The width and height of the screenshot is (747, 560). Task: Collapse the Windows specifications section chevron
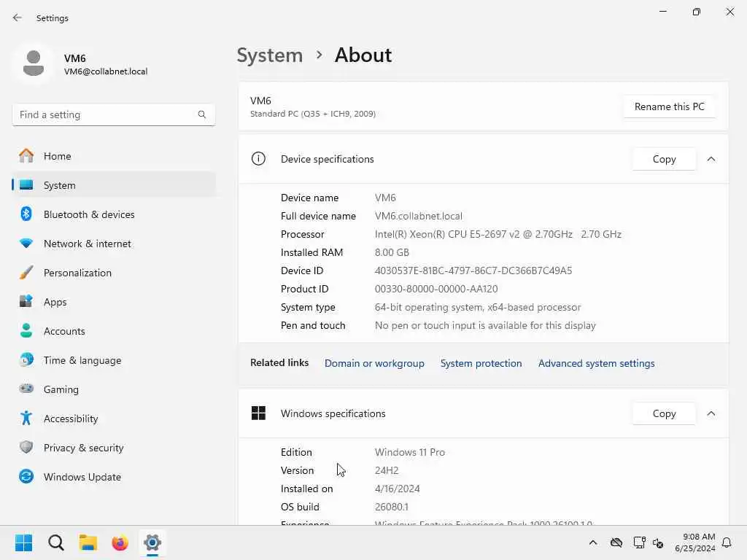coord(711,413)
